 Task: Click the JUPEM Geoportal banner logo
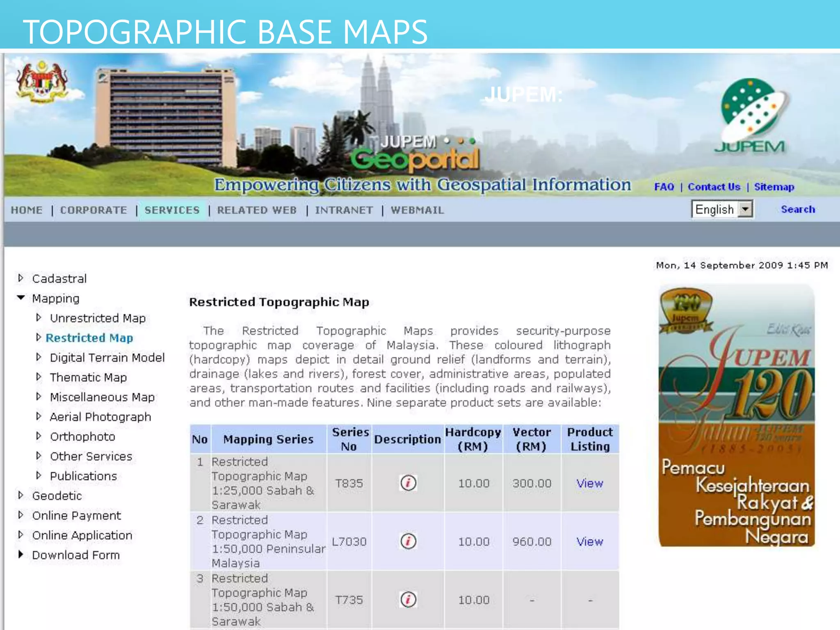tap(414, 154)
